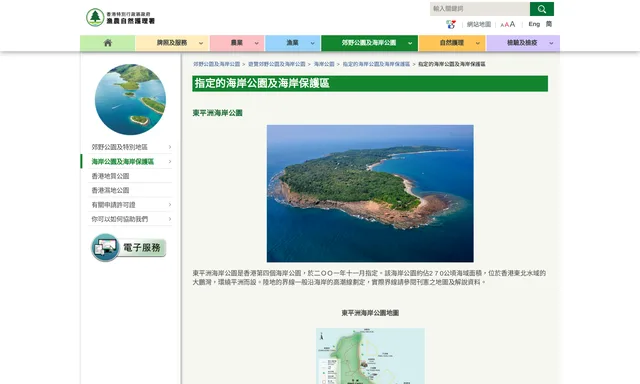
Task: Expand chevron beside 海岸公園及海岸保護區 sidebar item
Action: coord(170,162)
